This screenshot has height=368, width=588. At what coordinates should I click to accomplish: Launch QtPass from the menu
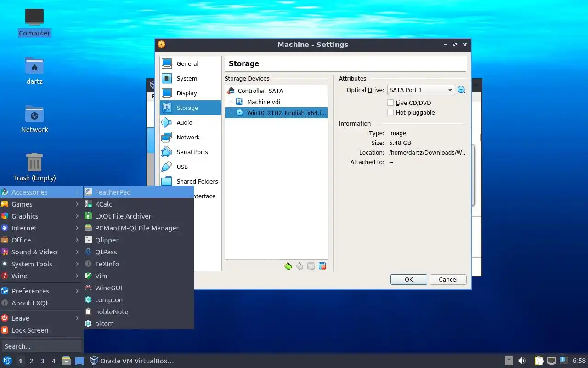click(139, 252)
